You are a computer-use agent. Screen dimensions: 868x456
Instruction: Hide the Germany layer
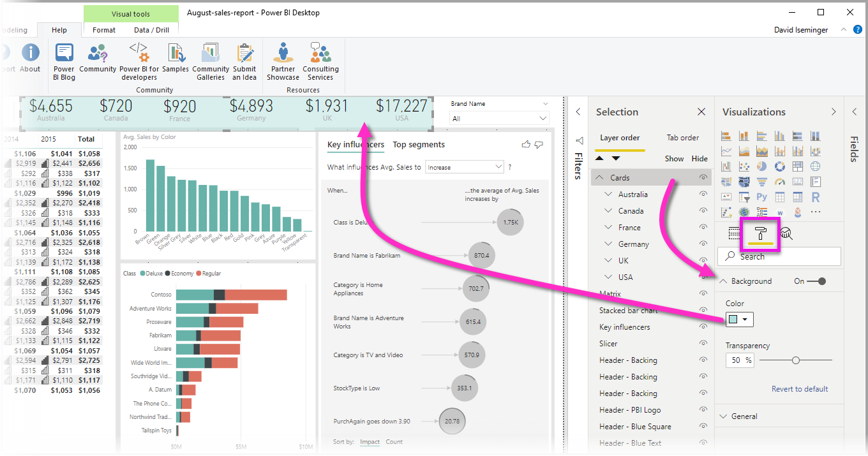click(703, 244)
